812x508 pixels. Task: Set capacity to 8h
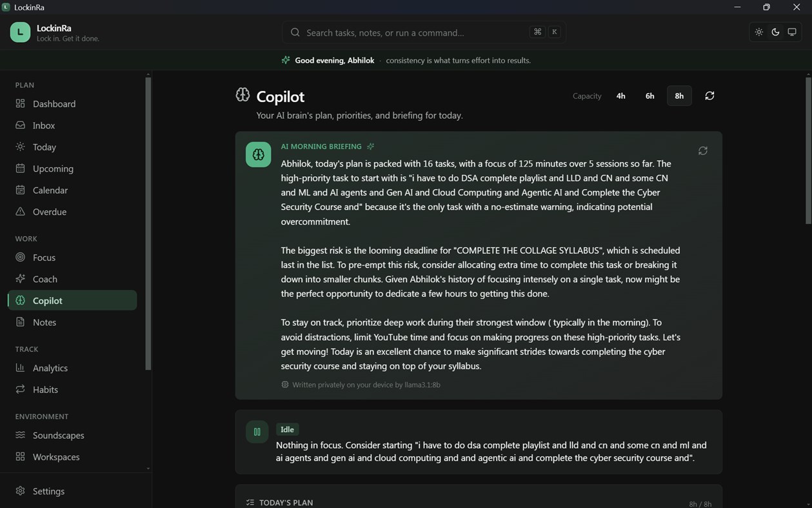(679, 96)
